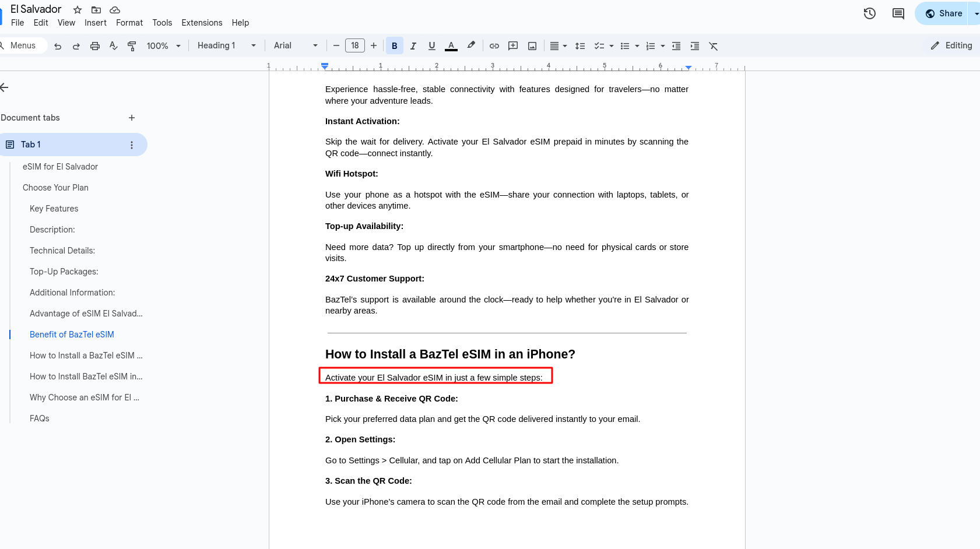
Task: Insert a link using link icon
Action: coord(494,46)
